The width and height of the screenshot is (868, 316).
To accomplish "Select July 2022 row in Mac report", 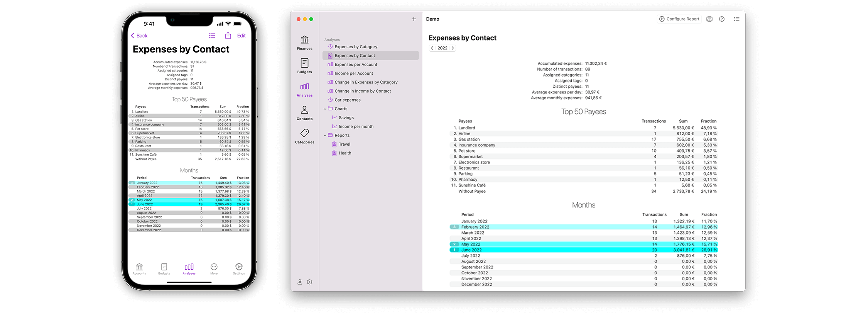I will coord(584,256).
